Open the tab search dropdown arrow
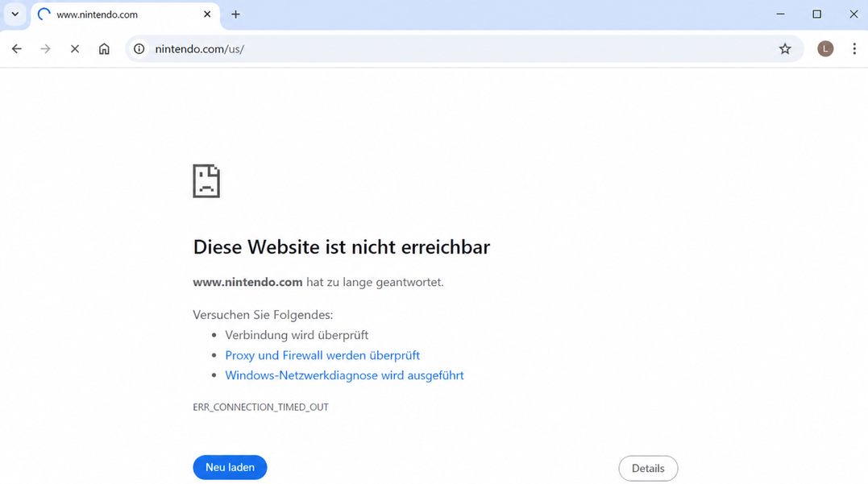 pyautogui.click(x=15, y=14)
